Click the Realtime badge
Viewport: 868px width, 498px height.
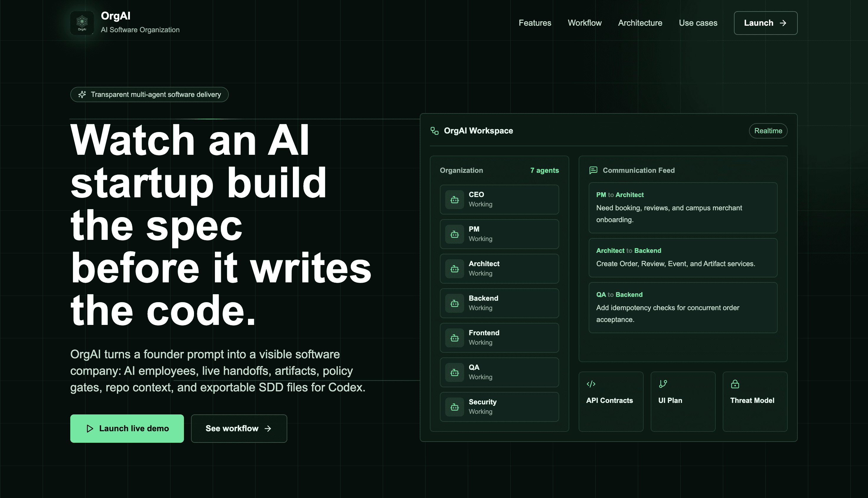768,131
